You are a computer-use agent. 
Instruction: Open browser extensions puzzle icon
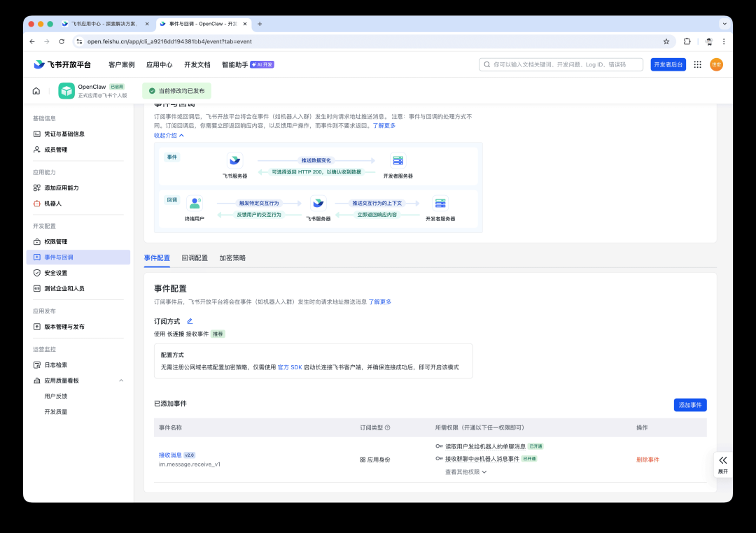[687, 41]
